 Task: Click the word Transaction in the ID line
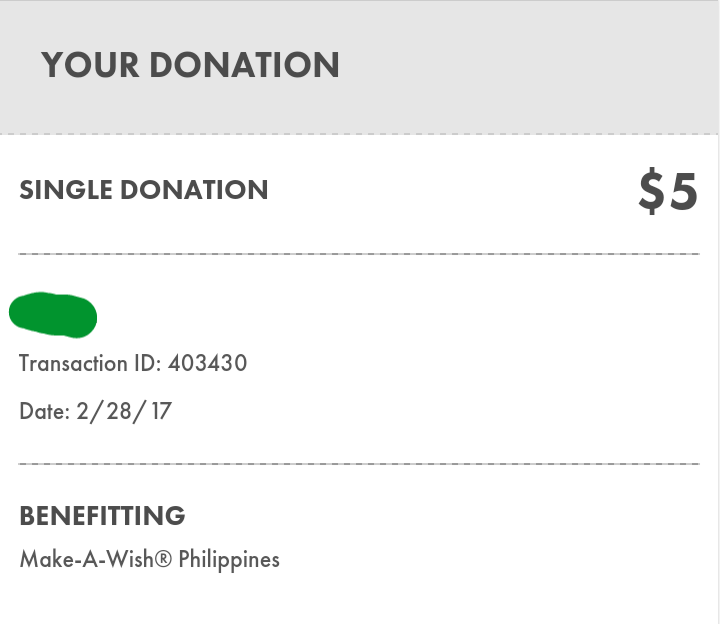point(73,363)
